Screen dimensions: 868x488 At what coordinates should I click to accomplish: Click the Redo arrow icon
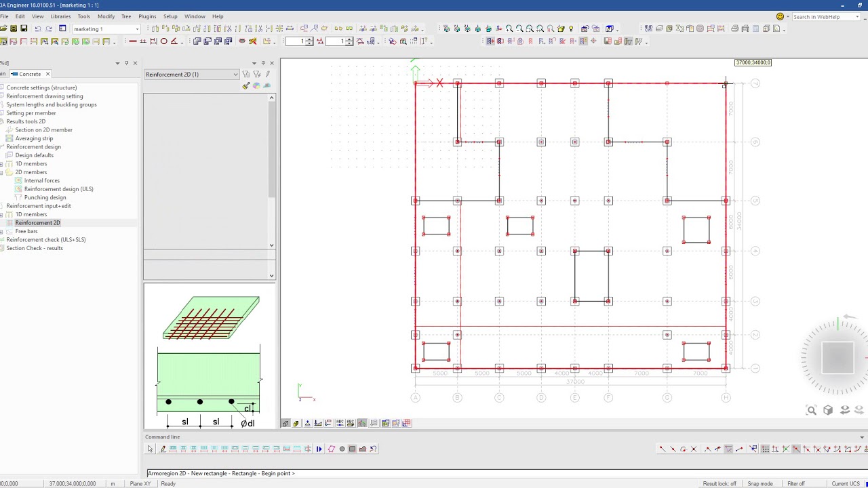click(49, 28)
